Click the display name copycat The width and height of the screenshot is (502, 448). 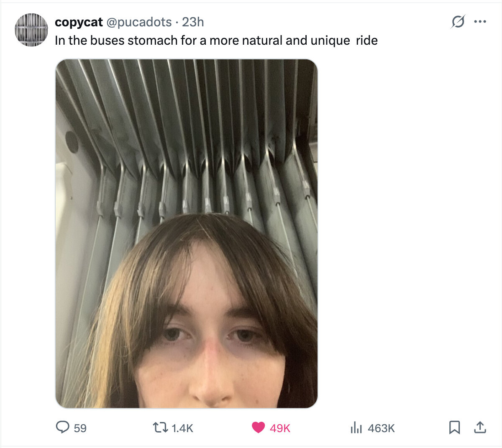click(x=79, y=22)
